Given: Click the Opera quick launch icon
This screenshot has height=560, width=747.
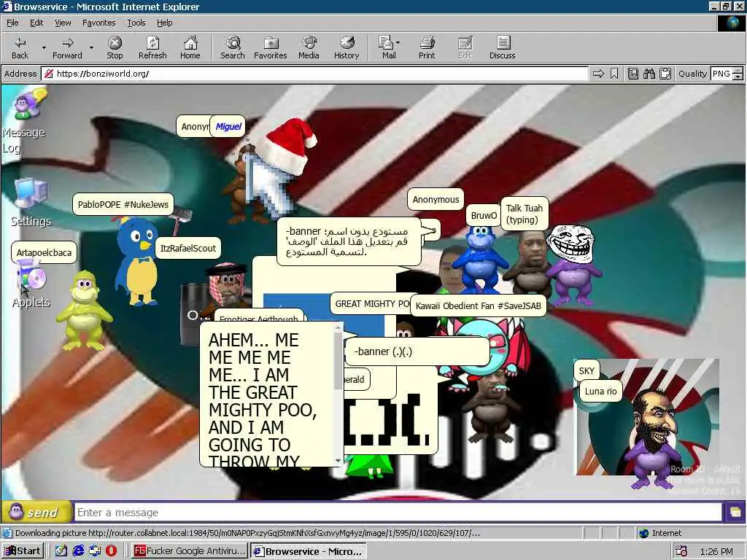Looking at the screenshot, I should pyautogui.click(x=111, y=551).
